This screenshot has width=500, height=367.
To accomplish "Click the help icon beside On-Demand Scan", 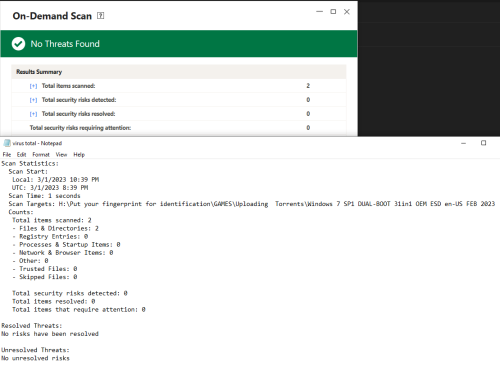I will pos(100,16).
